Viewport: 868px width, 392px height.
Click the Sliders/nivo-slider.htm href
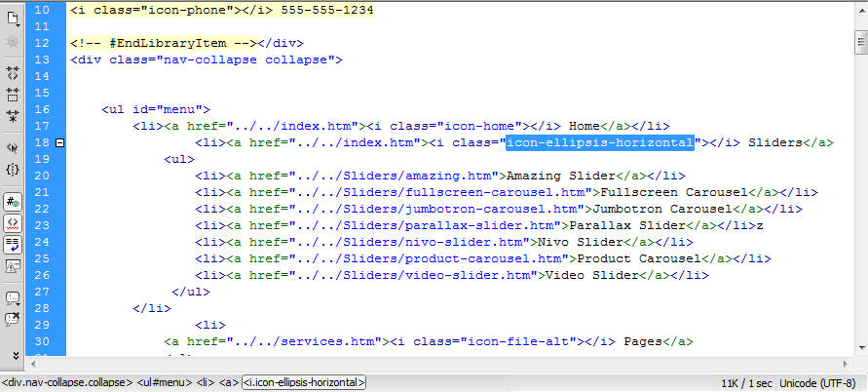pos(409,242)
